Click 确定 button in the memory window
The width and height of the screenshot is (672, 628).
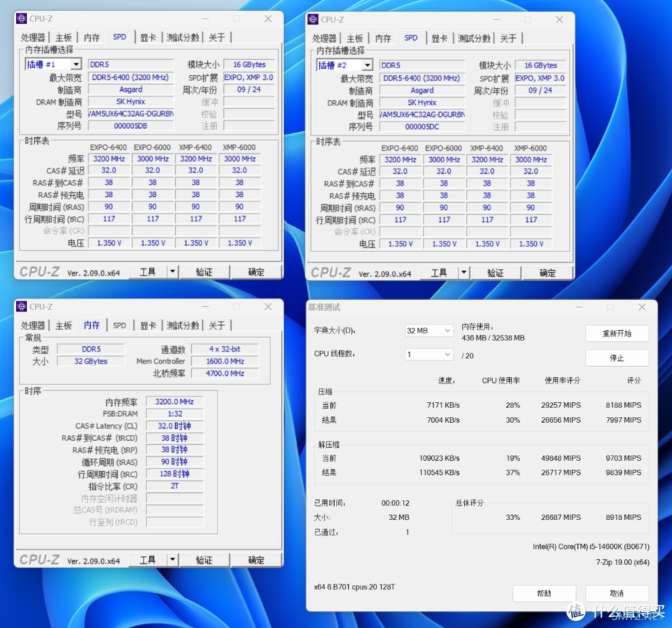256,560
